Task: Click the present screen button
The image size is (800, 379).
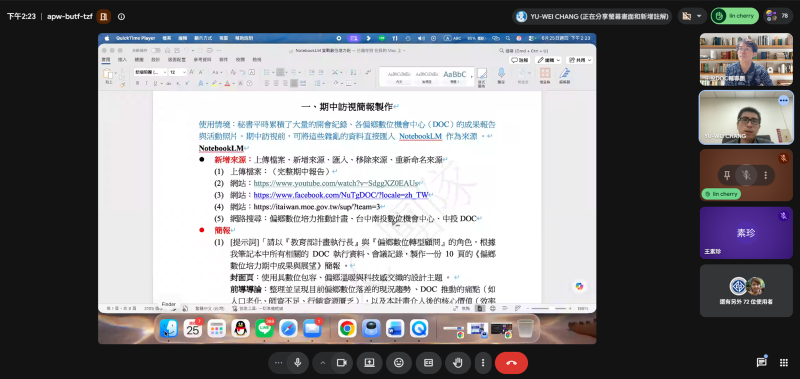Action: [x=369, y=363]
